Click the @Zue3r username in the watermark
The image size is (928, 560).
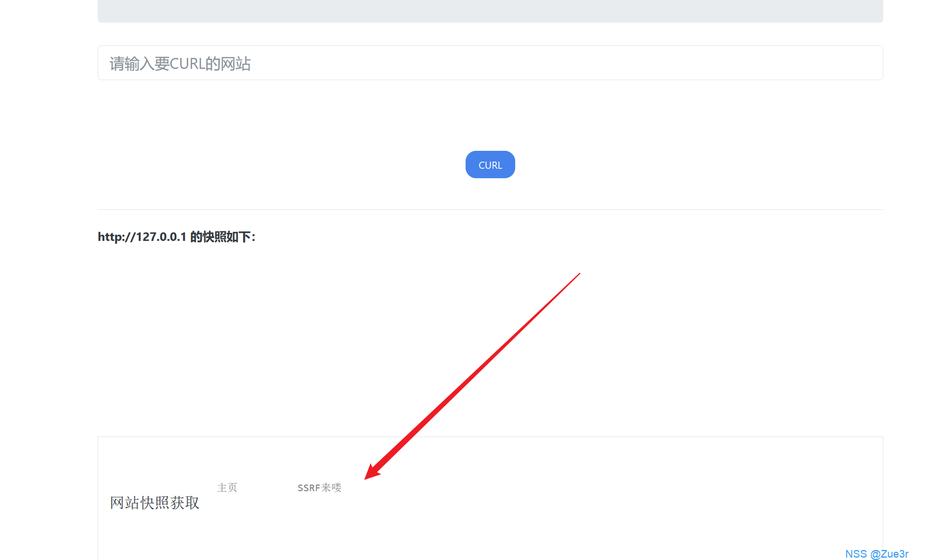coord(889,554)
